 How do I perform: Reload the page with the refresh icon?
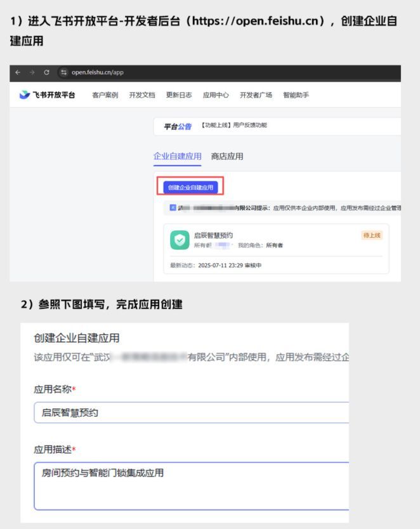[x=46, y=72]
